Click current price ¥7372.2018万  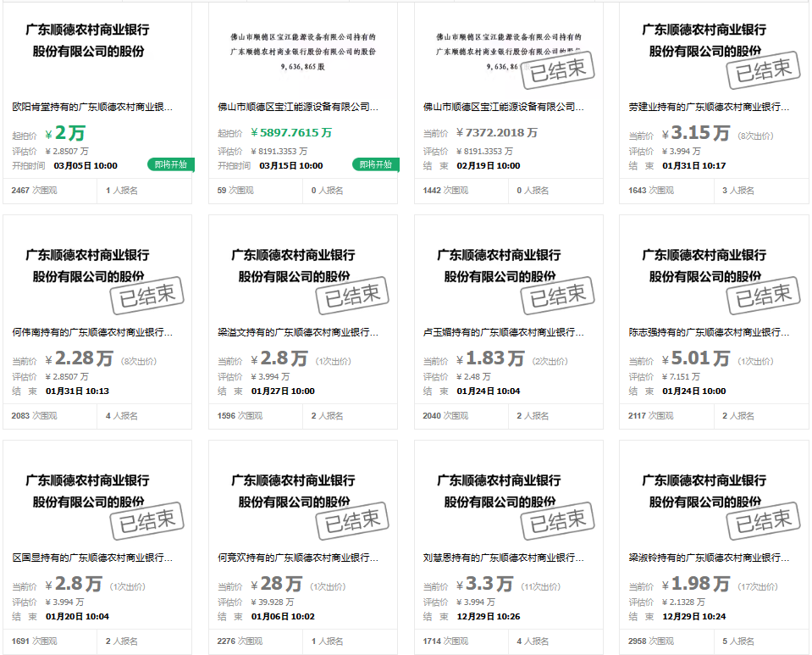[497, 133]
